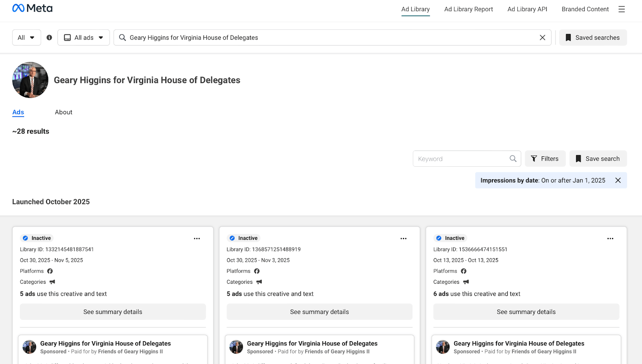Image resolution: width=642 pixels, height=364 pixels.
Task: Click the Meta logo
Action: click(x=32, y=8)
